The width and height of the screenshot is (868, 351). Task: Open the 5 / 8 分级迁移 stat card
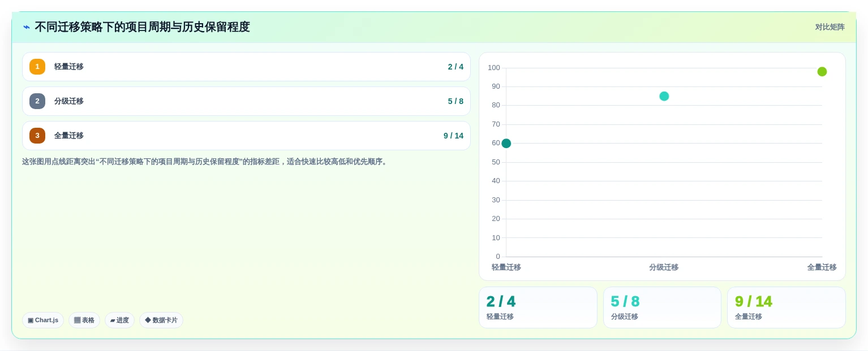coord(662,307)
